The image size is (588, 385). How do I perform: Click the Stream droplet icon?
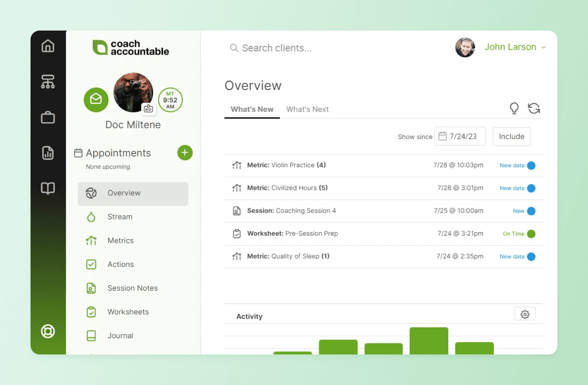(x=91, y=217)
